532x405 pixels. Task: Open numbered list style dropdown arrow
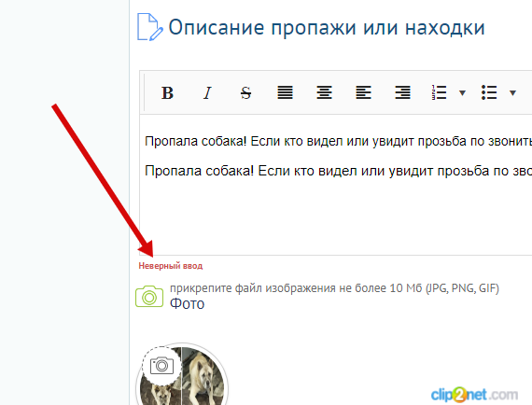pos(462,93)
